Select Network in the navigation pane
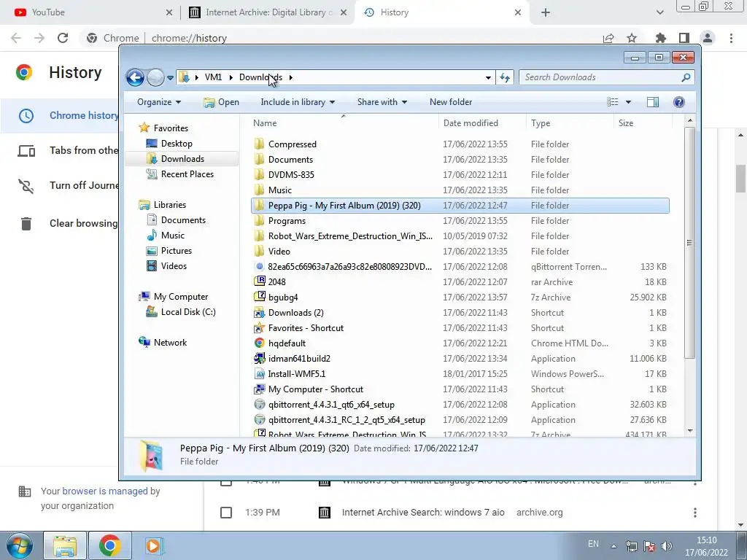 tap(170, 343)
